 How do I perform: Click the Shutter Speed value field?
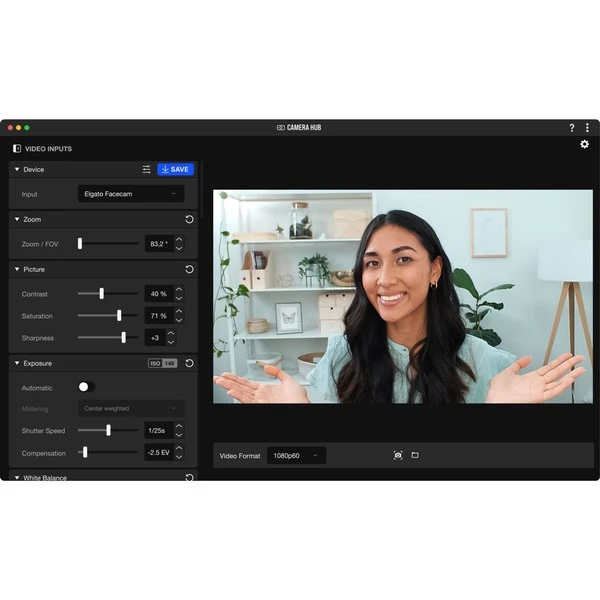click(158, 431)
